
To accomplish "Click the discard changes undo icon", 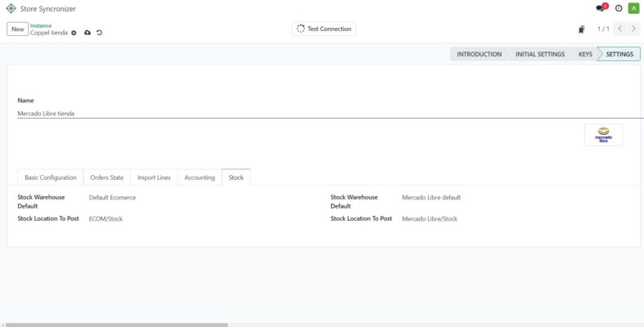I will click(99, 33).
